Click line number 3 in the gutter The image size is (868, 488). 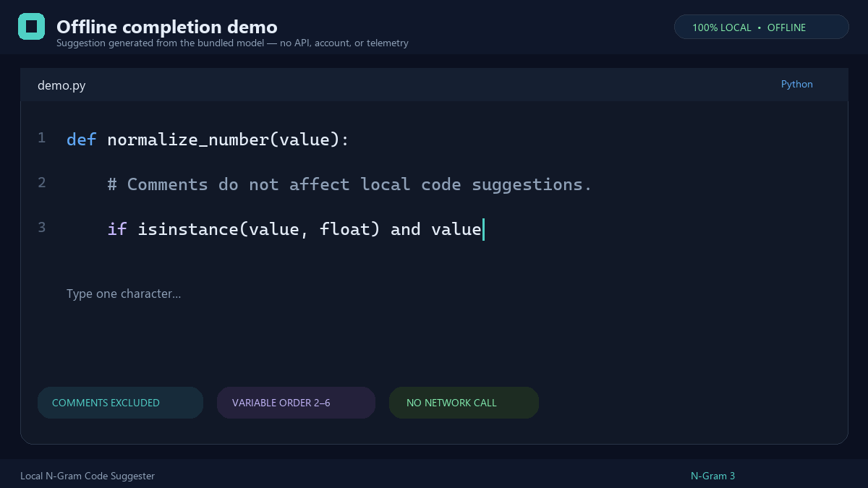pyautogui.click(x=42, y=227)
